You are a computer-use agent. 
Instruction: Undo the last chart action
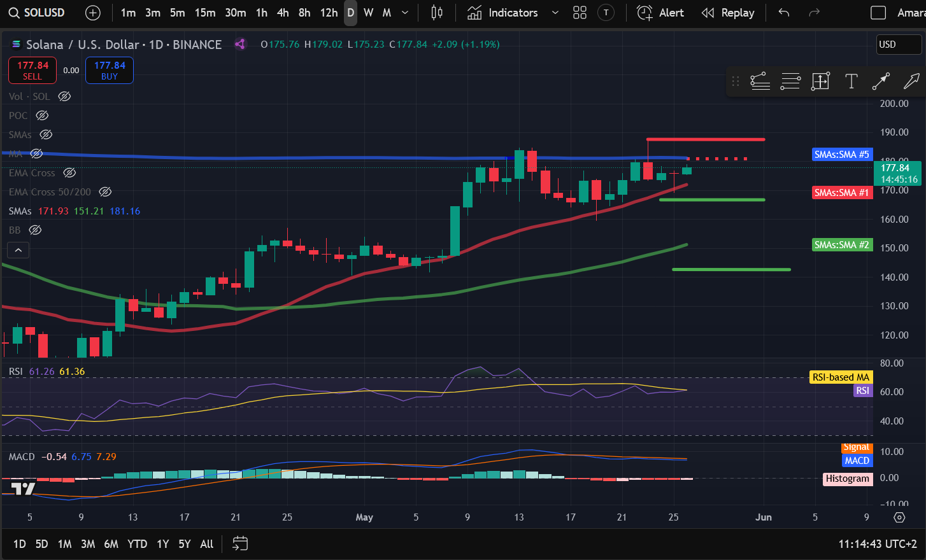click(x=784, y=13)
